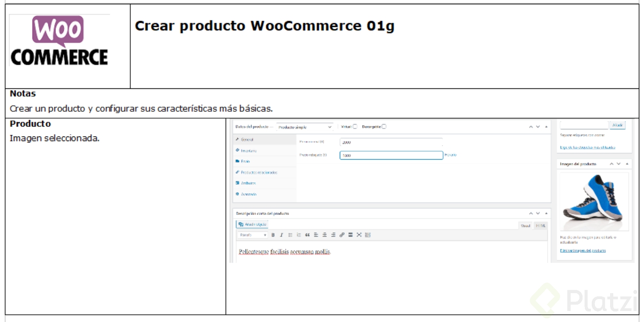644x322 pixels.
Task: Enable the Virtual checkbox
Action: [355, 127]
